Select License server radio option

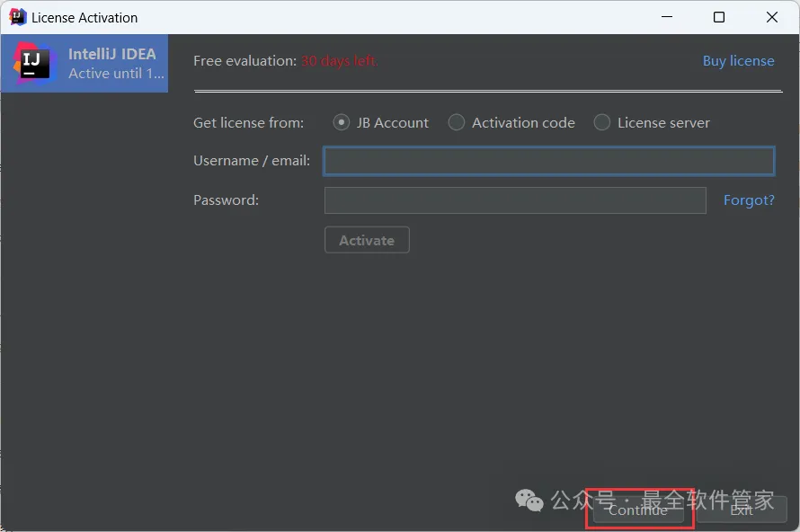[602, 122]
